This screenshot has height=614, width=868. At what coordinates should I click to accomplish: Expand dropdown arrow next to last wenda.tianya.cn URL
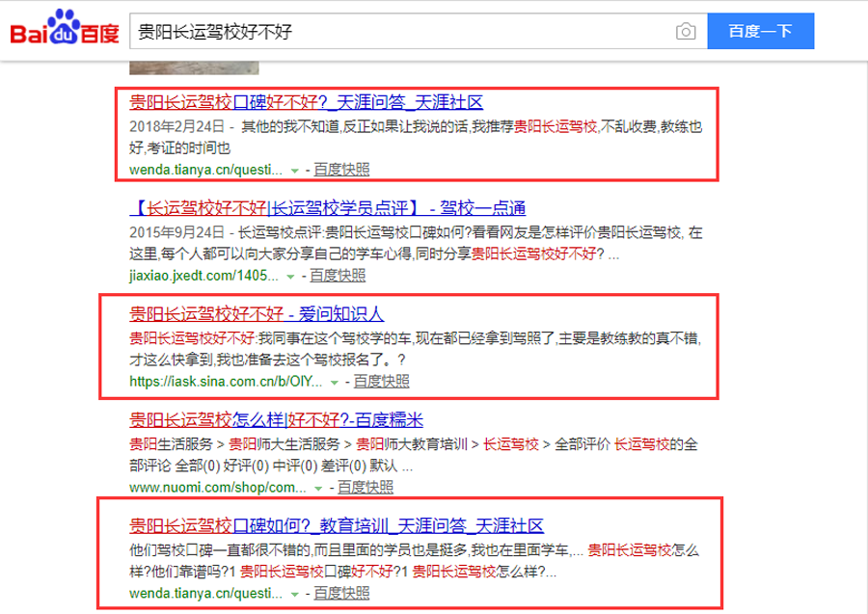[x=295, y=595]
